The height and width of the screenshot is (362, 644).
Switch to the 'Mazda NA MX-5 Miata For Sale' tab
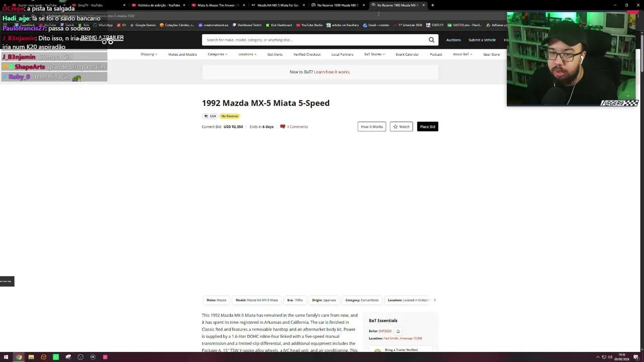tap(278, 5)
